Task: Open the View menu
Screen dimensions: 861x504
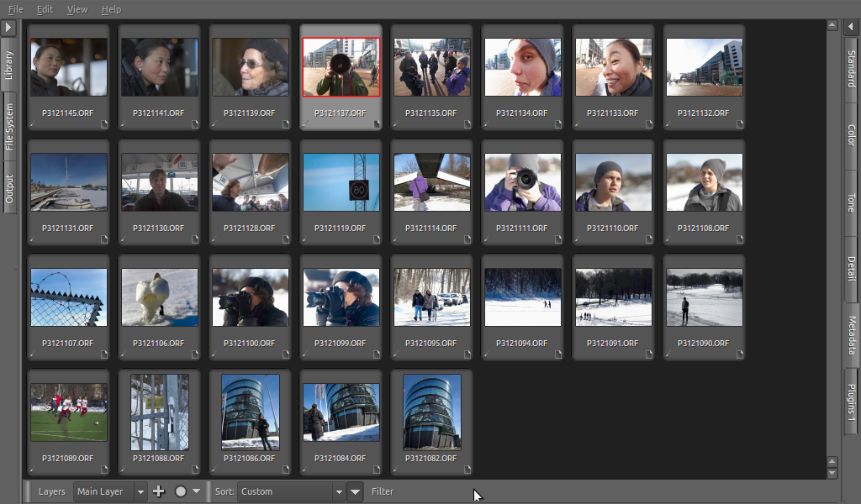Action: point(77,9)
